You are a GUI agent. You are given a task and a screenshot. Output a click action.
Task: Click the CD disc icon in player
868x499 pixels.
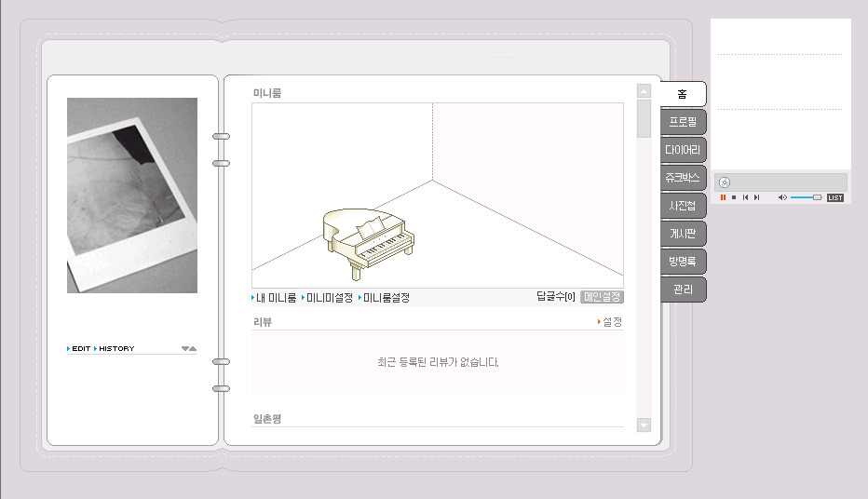point(725,182)
